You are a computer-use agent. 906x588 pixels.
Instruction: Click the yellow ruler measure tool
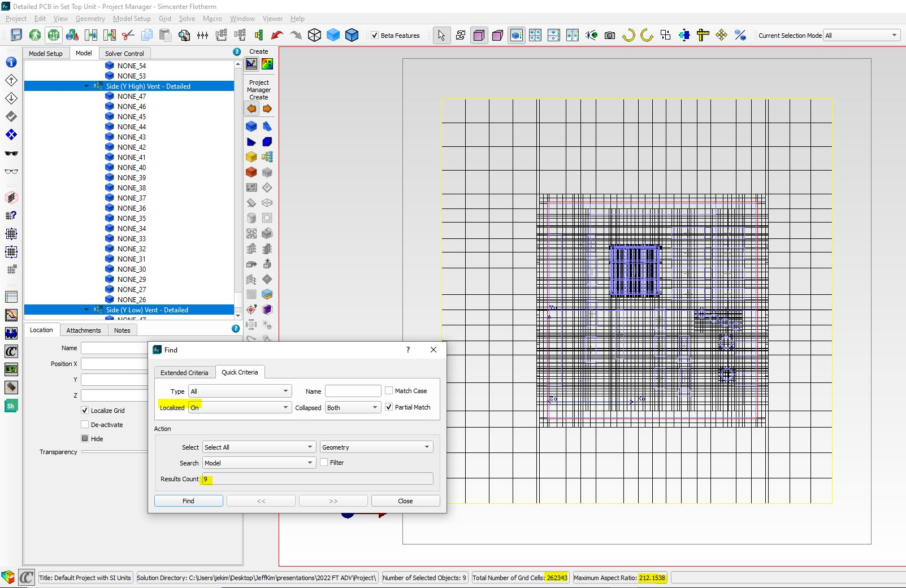(703, 35)
